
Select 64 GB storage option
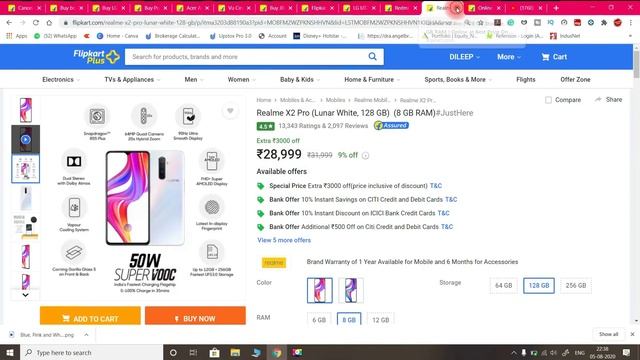pos(503,286)
